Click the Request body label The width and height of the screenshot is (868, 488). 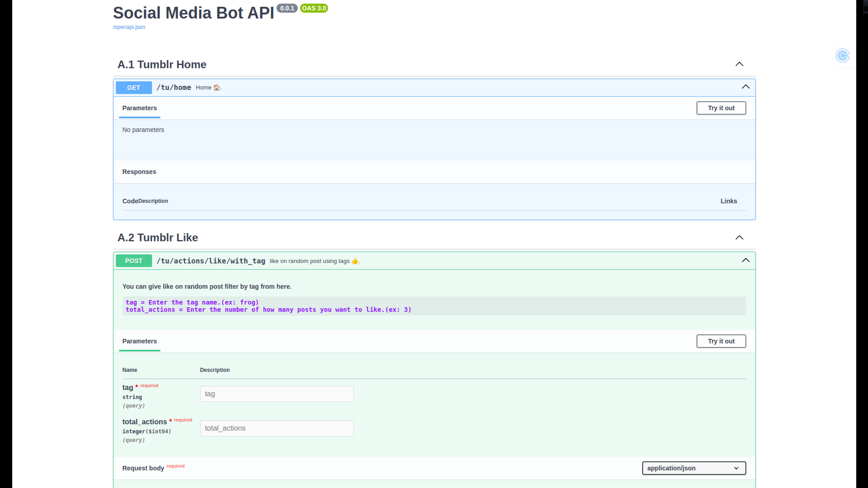tap(143, 468)
